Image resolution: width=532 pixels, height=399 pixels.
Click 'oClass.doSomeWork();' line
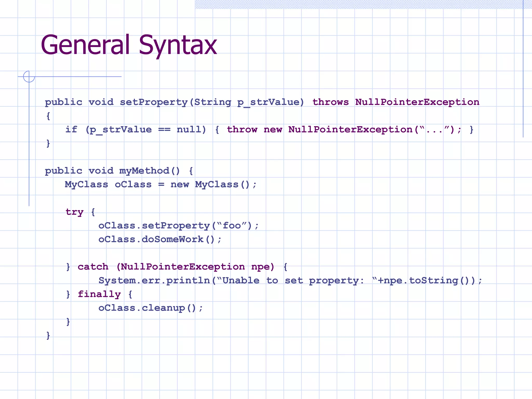tap(160, 239)
